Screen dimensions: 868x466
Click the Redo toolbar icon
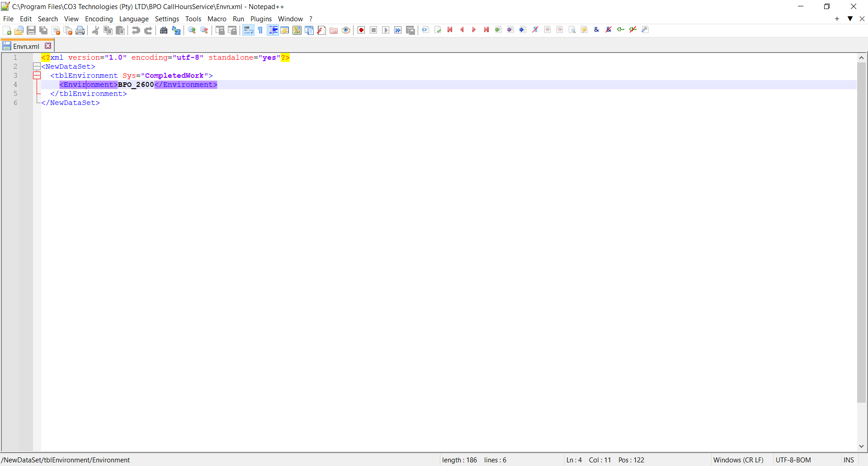pyautogui.click(x=148, y=30)
